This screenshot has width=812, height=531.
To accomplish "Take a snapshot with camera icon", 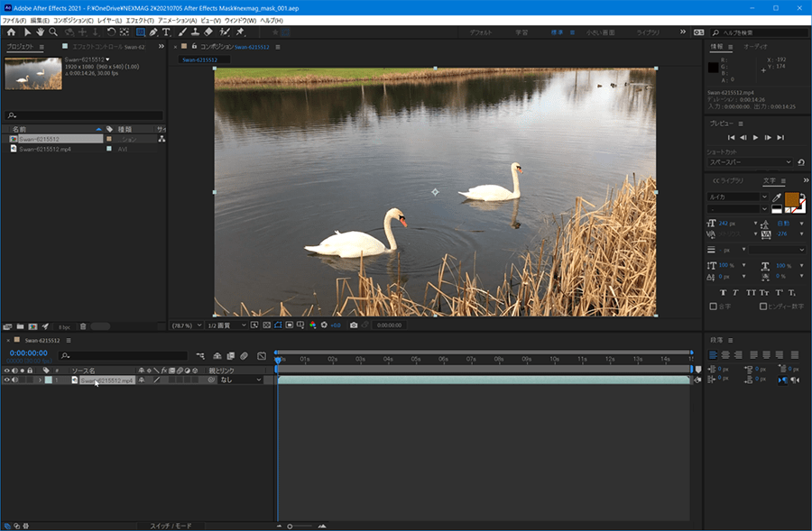I will [x=354, y=325].
